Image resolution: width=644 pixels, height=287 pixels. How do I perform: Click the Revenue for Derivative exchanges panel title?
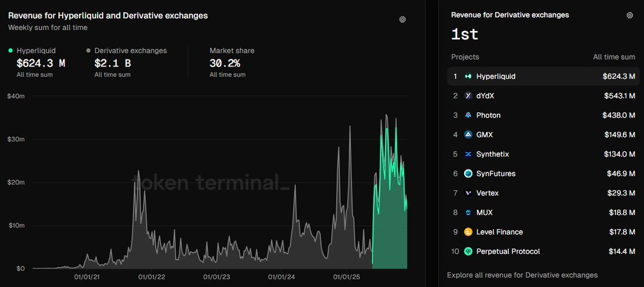(x=510, y=15)
